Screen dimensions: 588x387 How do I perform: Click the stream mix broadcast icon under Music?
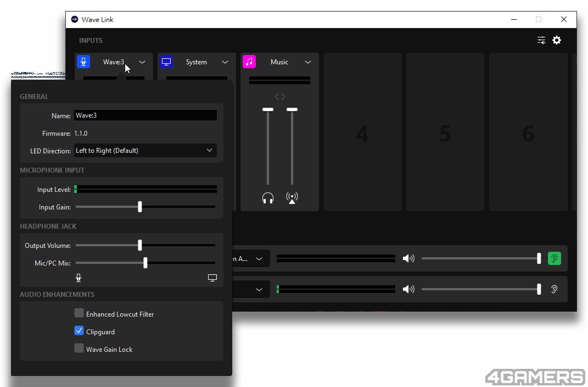pos(292,198)
